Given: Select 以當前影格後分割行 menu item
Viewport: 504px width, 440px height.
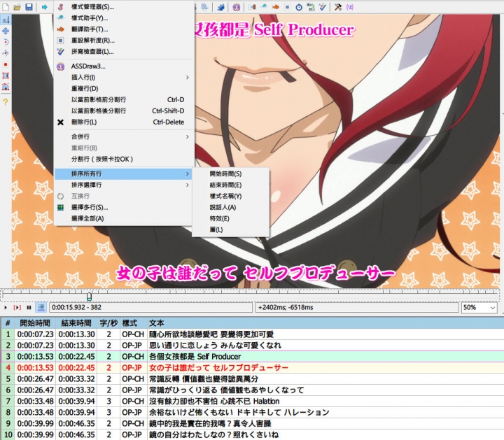Looking at the screenshot, I should coord(125,111).
